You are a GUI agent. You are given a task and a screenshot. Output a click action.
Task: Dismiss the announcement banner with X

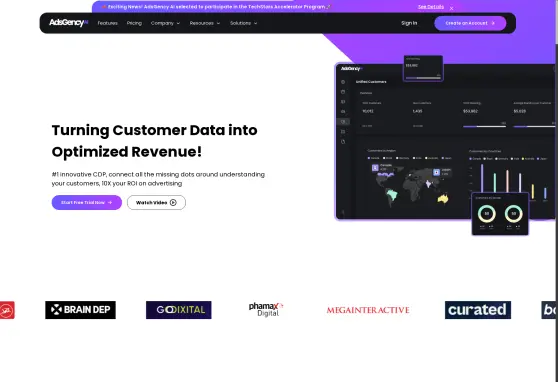tap(451, 8)
